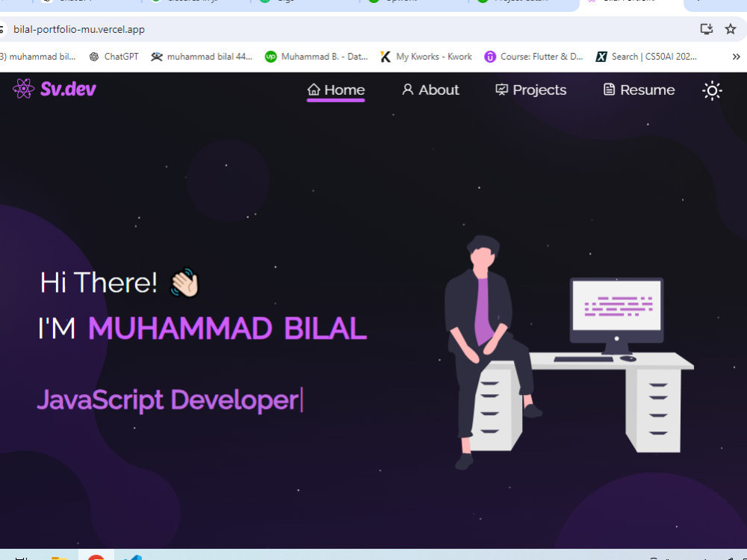This screenshot has height=560, width=747.
Task: Click the 'JavaScript Developer' typed text
Action: click(167, 400)
